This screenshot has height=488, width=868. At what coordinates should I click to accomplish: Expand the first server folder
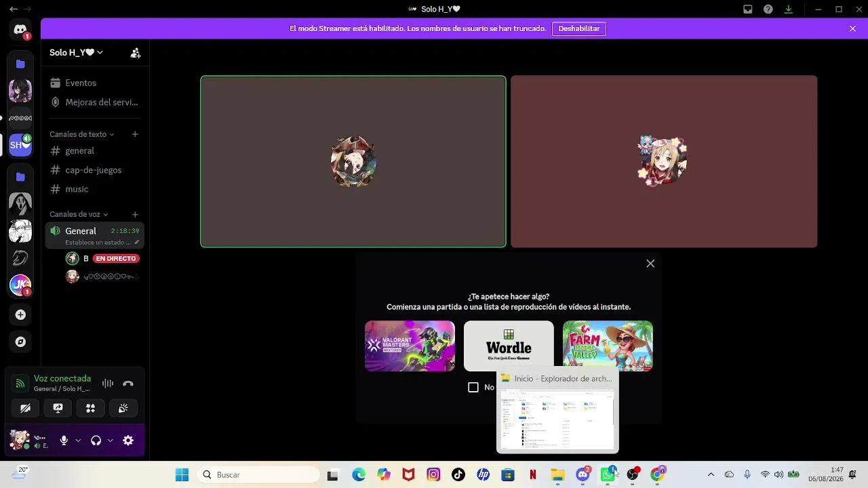click(20, 64)
